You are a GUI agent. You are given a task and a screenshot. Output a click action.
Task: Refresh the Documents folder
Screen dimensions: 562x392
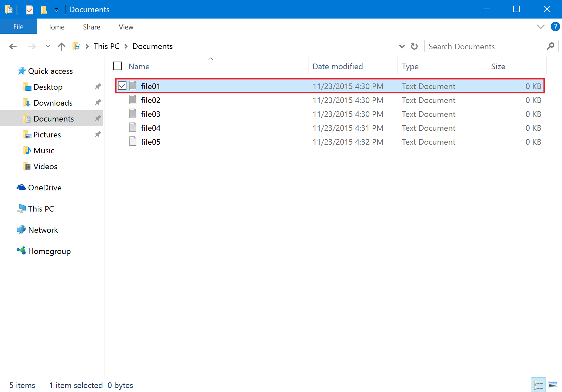(x=414, y=46)
